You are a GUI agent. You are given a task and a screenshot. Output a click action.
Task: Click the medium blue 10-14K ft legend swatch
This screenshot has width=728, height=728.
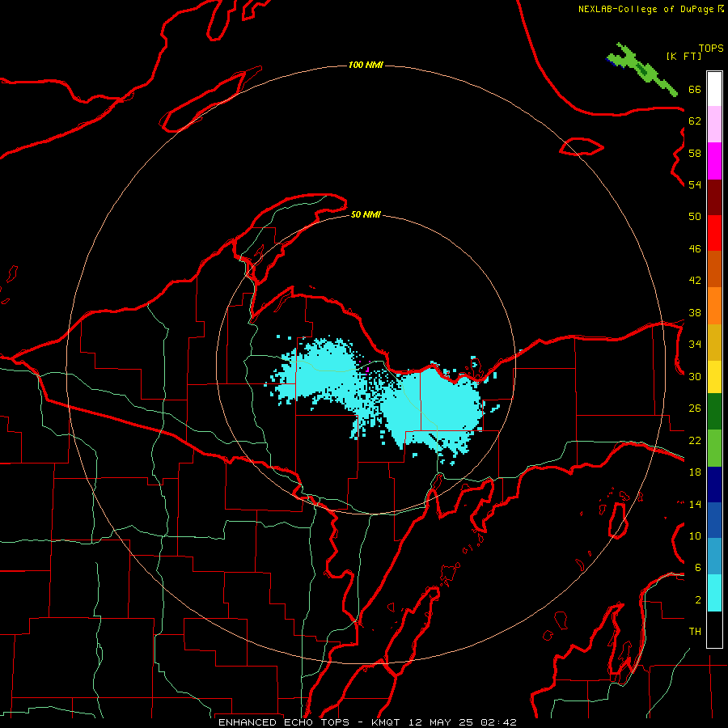714,520
